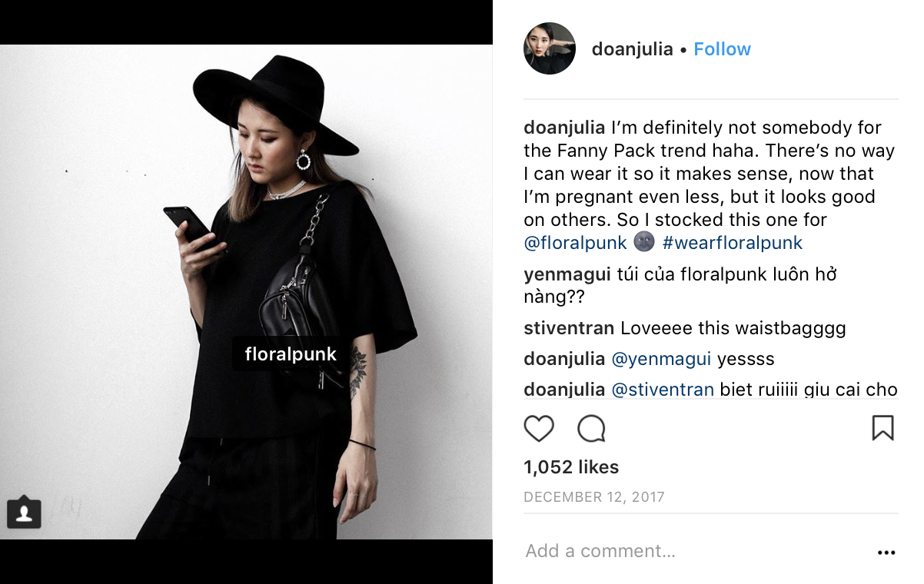
Task: Open the comment bubble icon
Action: [592, 428]
